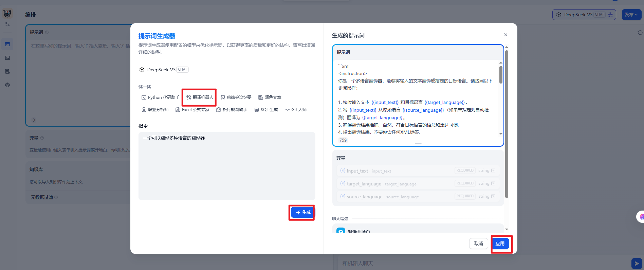Screen dimensions: 644x270
Task: Select the Excel 公式专家 template
Action: click(x=192, y=110)
